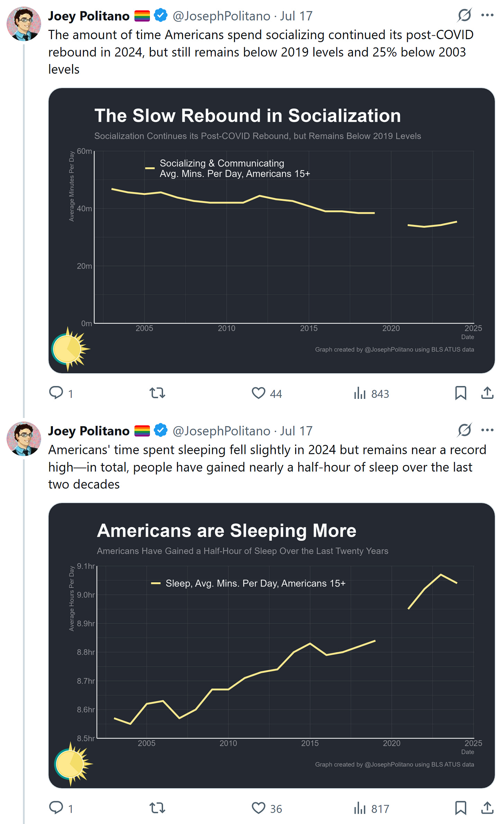
Task: Open more options on first tweet
Action: tap(487, 15)
